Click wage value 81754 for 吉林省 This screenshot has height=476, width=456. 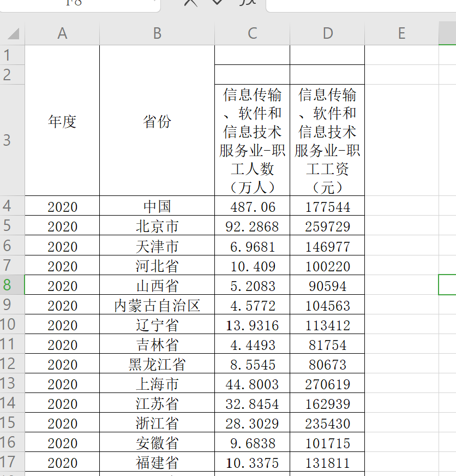[x=327, y=344]
